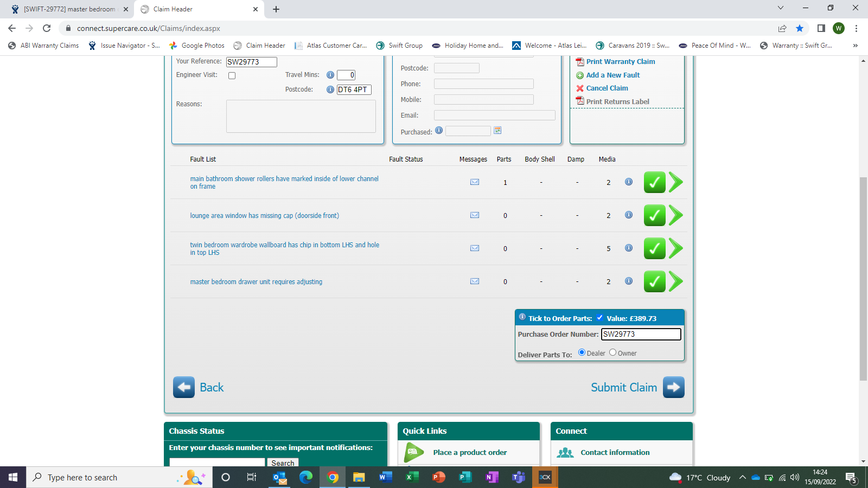The width and height of the screenshot is (868, 488).
Task: Open the Purchased date calendar picker
Action: (497, 130)
